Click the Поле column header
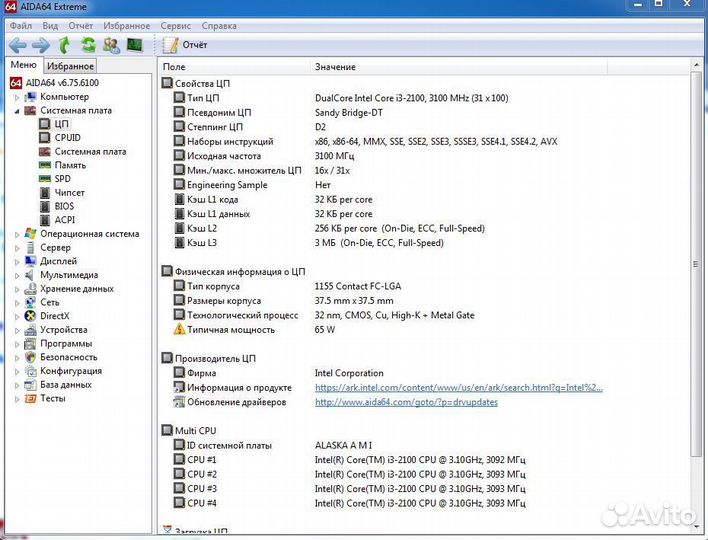The height and width of the screenshot is (540, 708). [235, 67]
